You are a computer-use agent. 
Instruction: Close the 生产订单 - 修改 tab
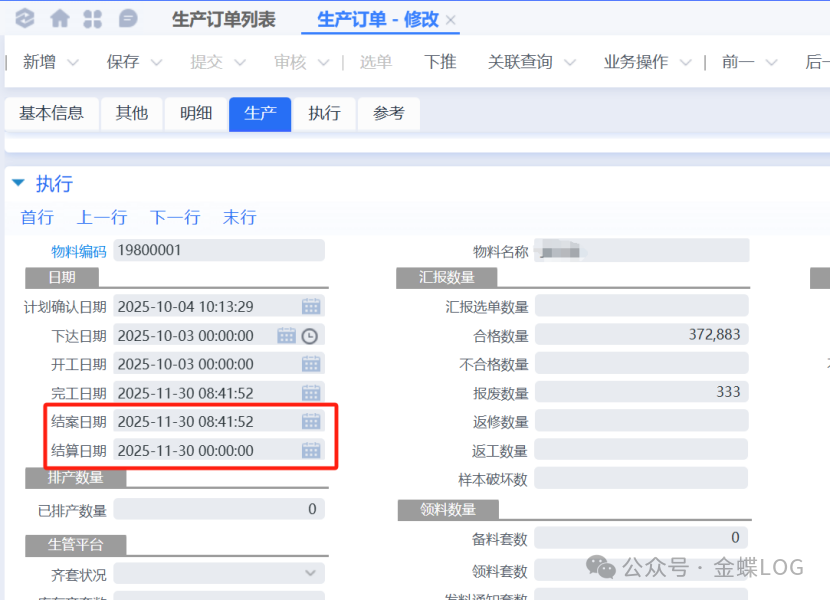[451, 20]
